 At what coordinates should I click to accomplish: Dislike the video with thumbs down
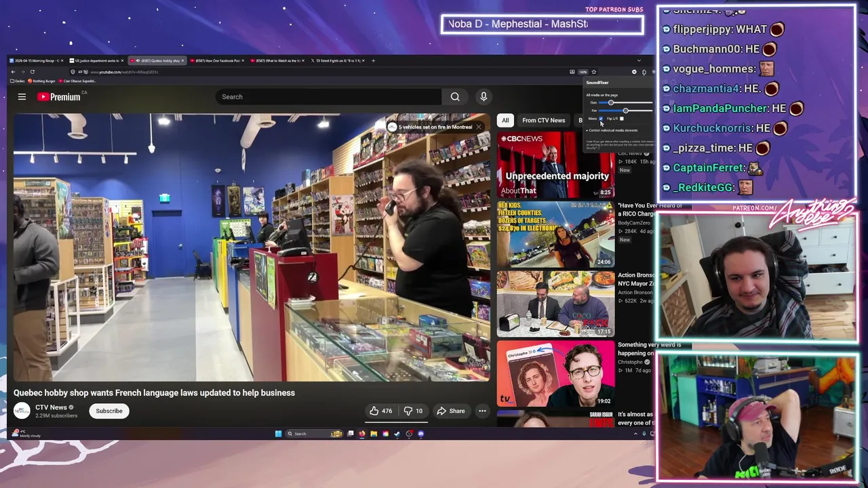click(413, 411)
